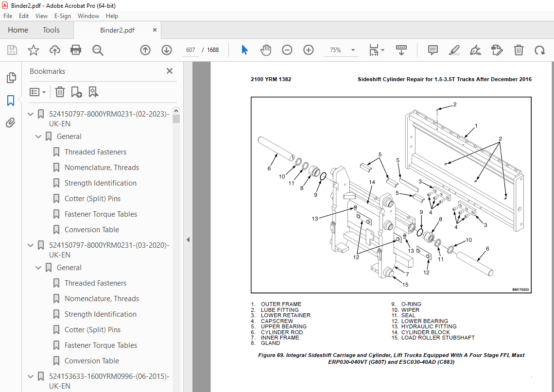Image resolution: width=554 pixels, height=392 pixels.
Task: Open the Attachments paperclip panel
Action: click(11, 122)
